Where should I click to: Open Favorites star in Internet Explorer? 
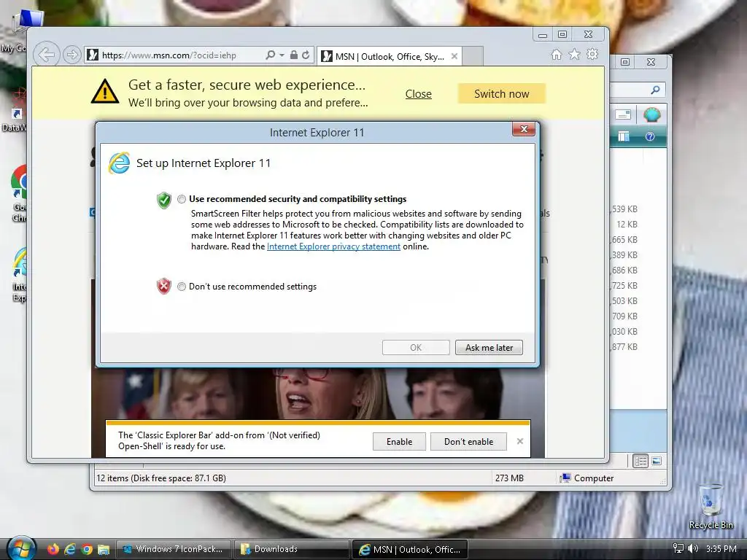tap(575, 55)
